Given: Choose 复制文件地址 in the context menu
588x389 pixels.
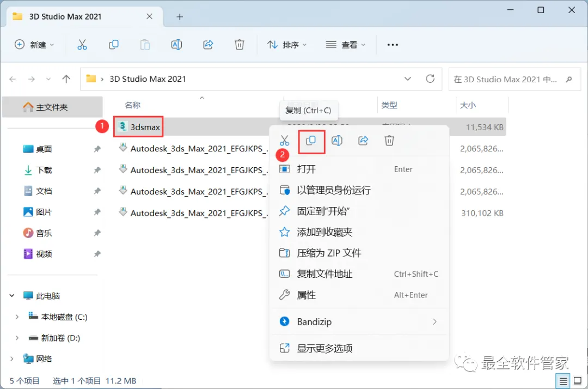Looking at the screenshot, I should tap(359, 274).
